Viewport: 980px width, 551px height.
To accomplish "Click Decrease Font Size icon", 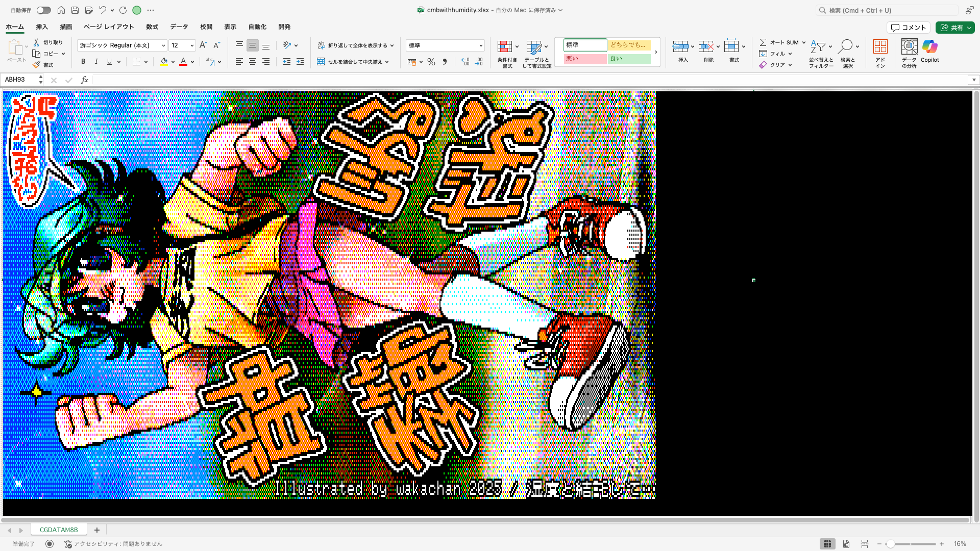I will pyautogui.click(x=216, y=45).
